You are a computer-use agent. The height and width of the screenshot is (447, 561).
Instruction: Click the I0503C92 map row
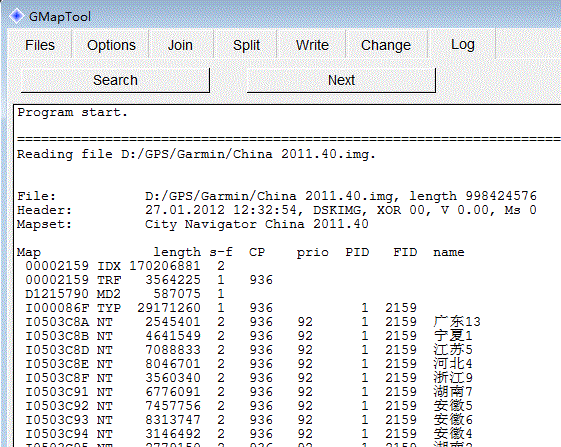pos(249,405)
